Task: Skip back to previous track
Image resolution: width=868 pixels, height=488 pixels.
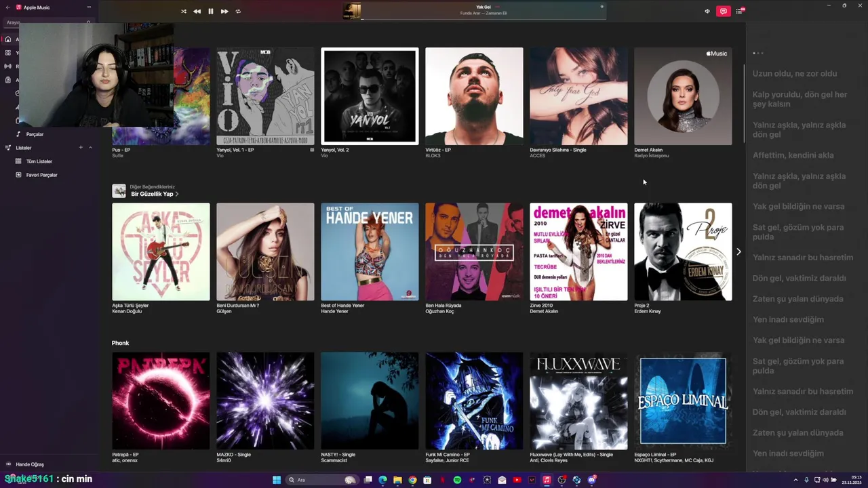Action: point(197,12)
